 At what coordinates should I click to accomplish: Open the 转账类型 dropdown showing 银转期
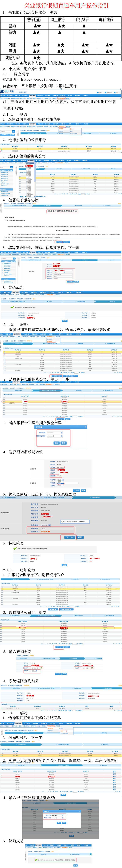46,525
